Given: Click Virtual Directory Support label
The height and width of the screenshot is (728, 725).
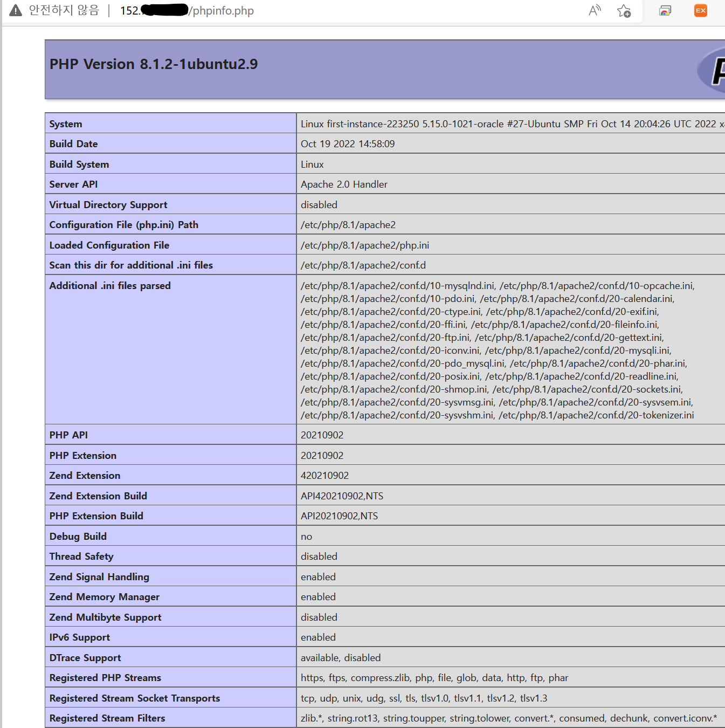Looking at the screenshot, I should (108, 205).
